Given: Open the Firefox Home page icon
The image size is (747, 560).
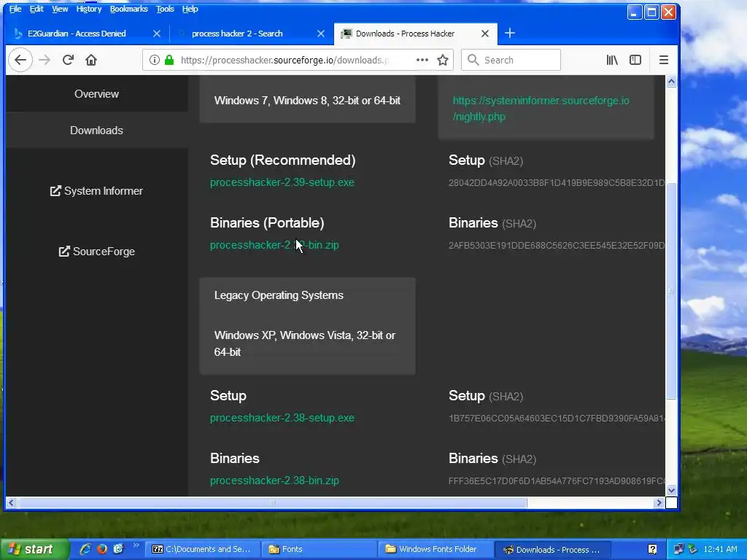Looking at the screenshot, I should click(91, 60).
